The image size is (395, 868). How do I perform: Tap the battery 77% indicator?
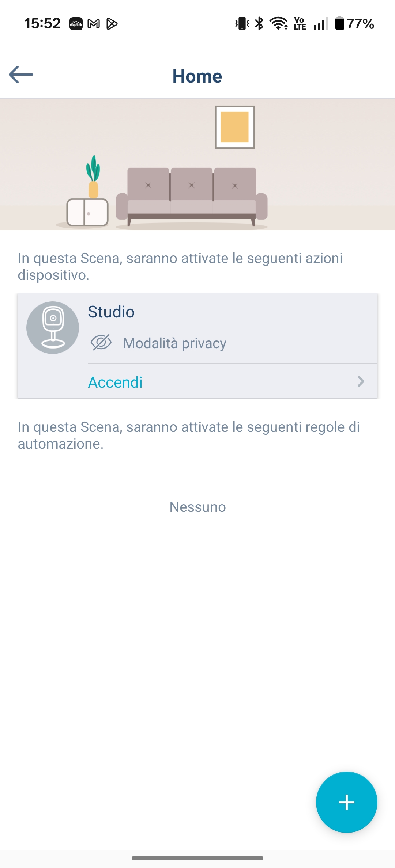point(354,24)
